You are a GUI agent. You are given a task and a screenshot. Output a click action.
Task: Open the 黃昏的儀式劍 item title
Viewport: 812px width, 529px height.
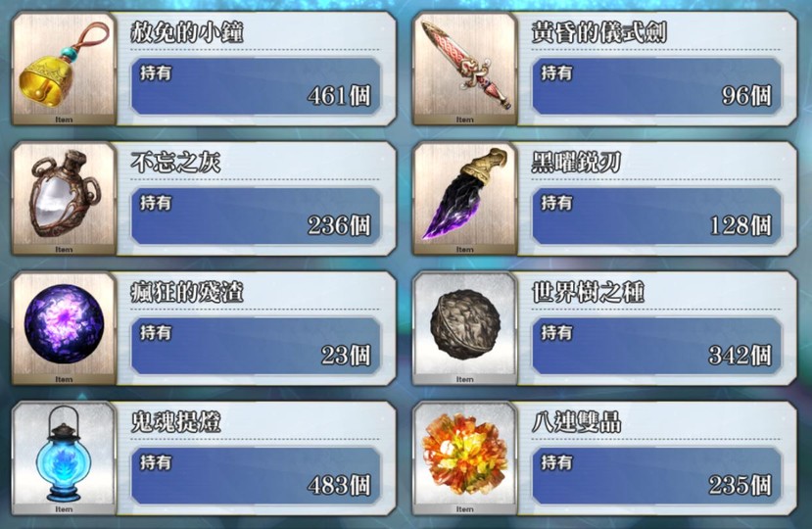pos(599,32)
